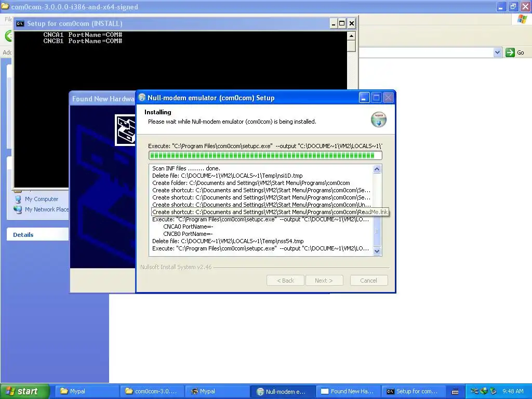Click the Windows start button

pos(24,391)
